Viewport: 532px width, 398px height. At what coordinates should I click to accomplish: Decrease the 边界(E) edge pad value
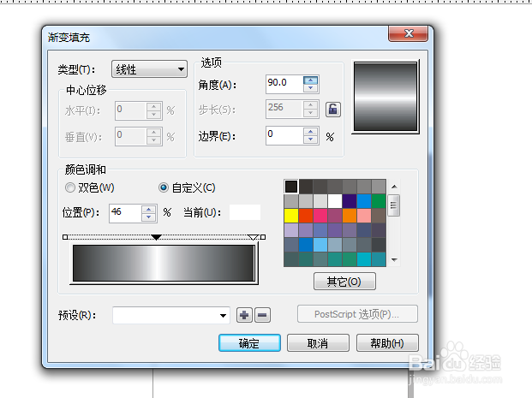[x=310, y=140]
